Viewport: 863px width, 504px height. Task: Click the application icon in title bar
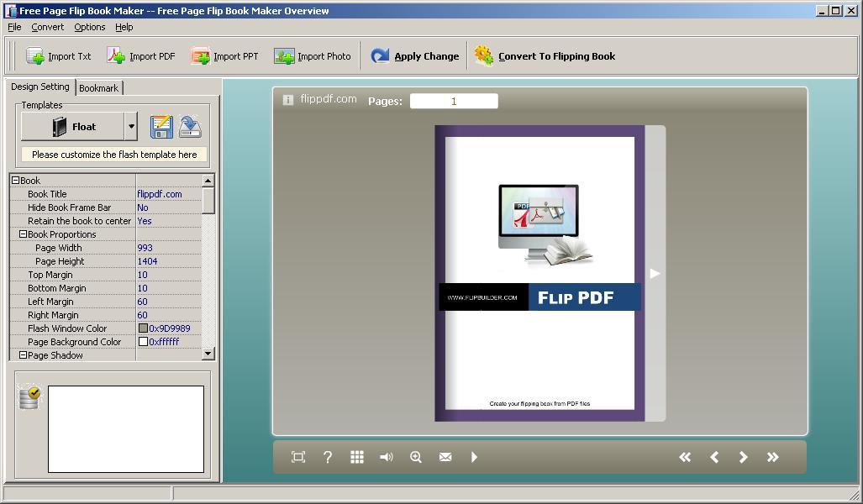(10, 10)
